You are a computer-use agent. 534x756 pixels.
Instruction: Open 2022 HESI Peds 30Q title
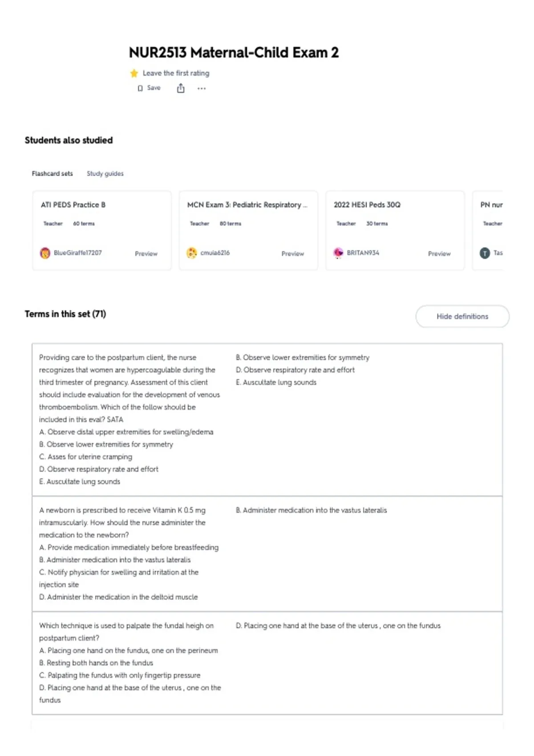[367, 205]
